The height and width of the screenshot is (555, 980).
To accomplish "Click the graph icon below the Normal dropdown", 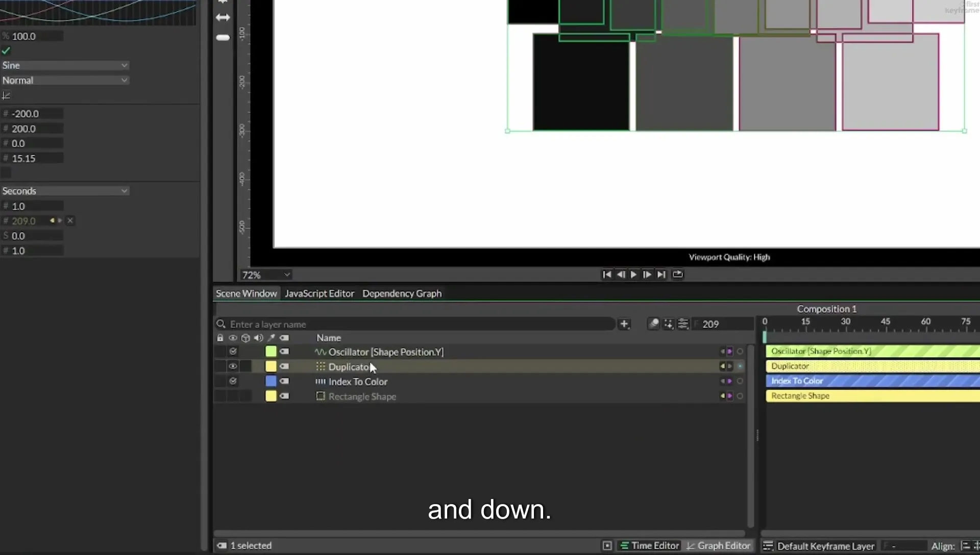I will click(6, 95).
